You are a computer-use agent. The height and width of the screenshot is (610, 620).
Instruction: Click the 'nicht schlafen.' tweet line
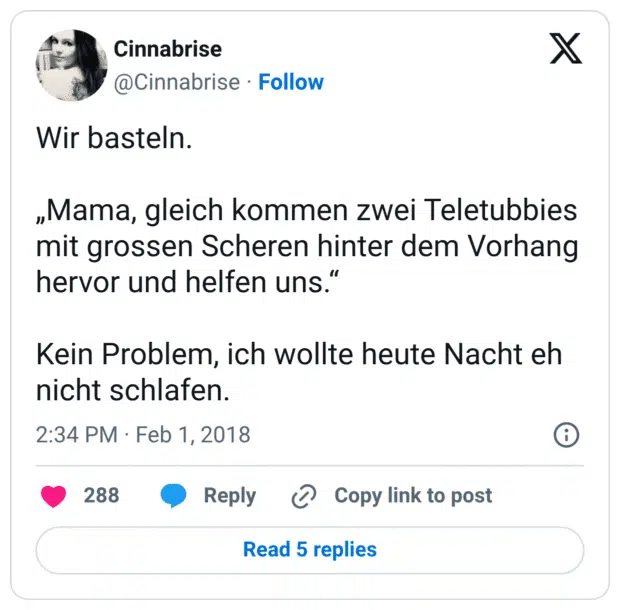click(133, 390)
